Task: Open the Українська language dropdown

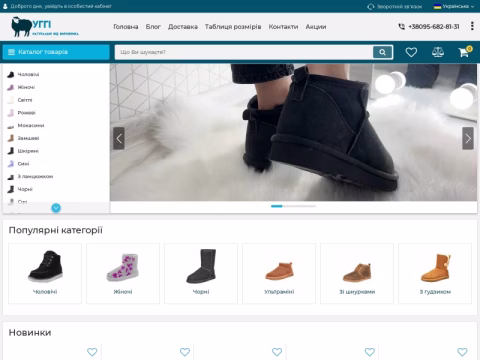Action: point(454,6)
